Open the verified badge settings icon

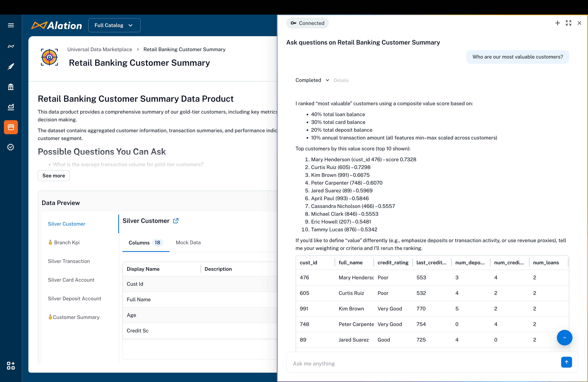coord(11,147)
